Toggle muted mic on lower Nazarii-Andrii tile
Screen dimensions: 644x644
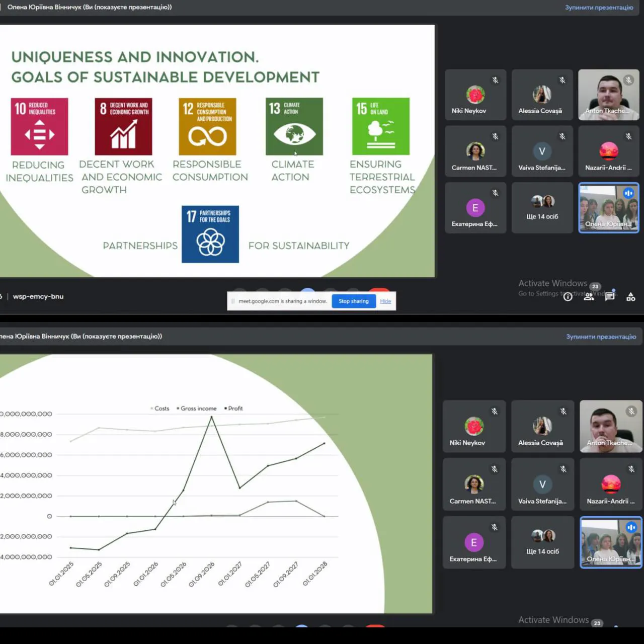tap(631, 469)
